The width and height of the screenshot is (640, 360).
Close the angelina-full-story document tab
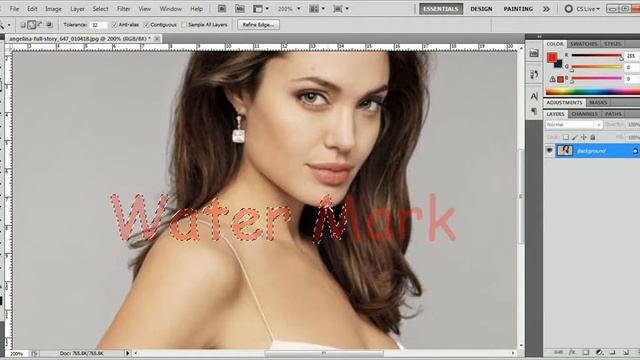[x=157, y=39]
